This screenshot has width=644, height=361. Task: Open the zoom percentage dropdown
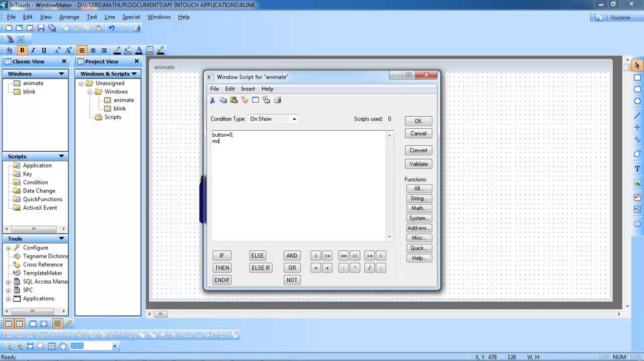click(x=115, y=346)
